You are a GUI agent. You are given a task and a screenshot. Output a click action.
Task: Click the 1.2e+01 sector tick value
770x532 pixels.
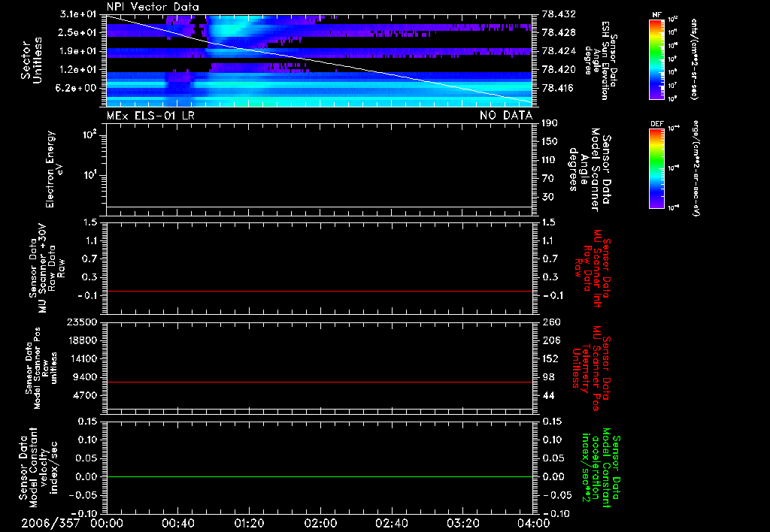click(78, 70)
